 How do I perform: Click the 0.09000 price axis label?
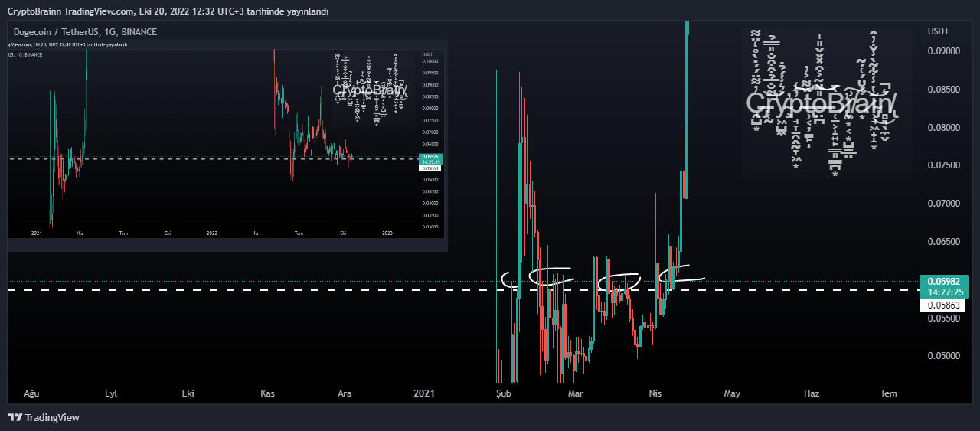942,51
